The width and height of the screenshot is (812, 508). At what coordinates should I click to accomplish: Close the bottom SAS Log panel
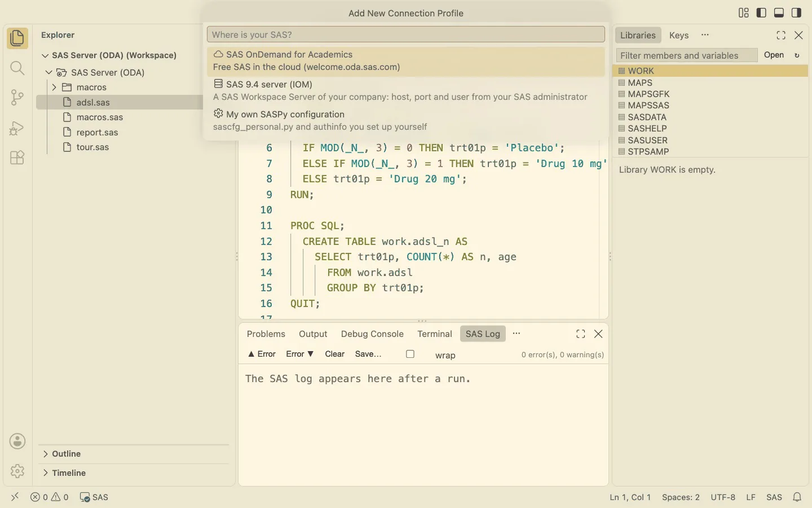coord(598,334)
